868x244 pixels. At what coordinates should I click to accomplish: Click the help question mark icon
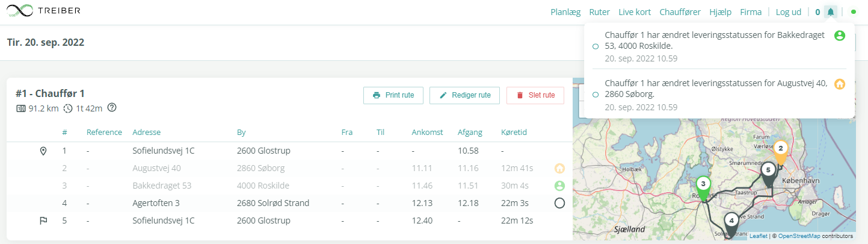click(x=111, y=108)
